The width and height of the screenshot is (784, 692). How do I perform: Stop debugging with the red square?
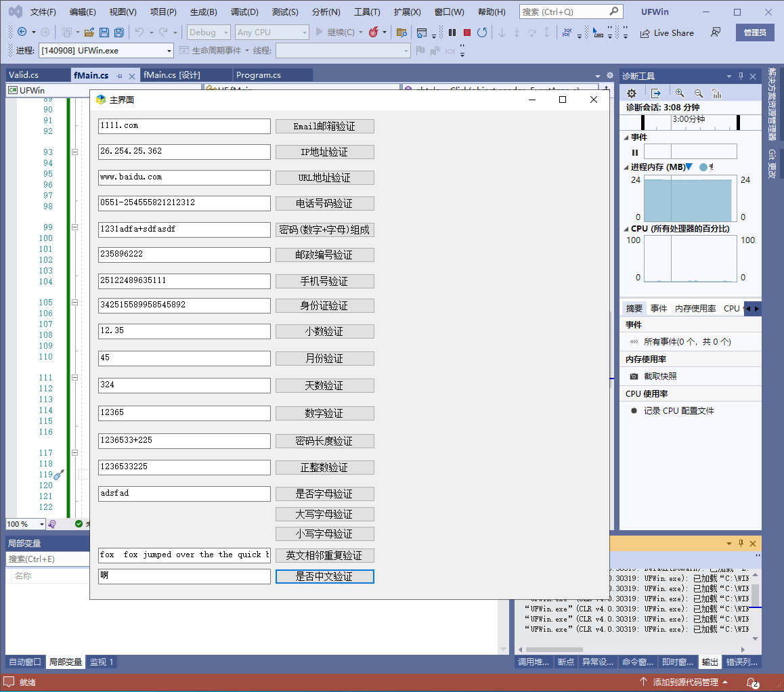point(467,33)
